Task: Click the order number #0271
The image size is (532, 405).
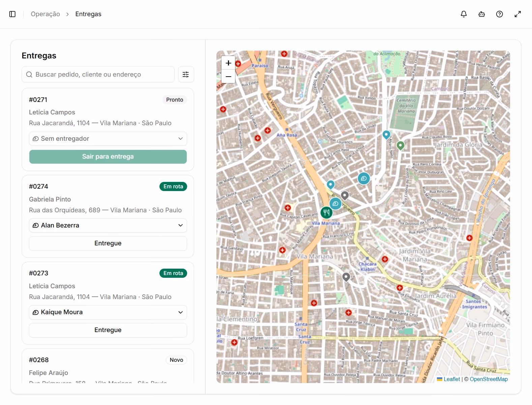Action: coord(38,100)
